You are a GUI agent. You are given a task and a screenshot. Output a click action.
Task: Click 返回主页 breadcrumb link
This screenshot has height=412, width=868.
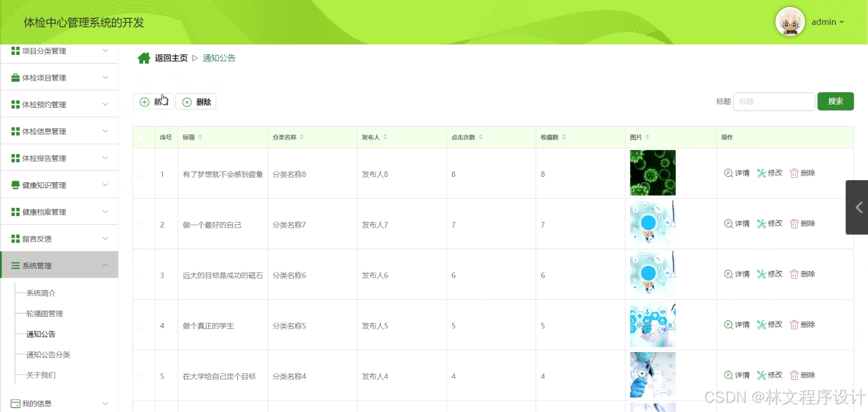tap(171, 58)
